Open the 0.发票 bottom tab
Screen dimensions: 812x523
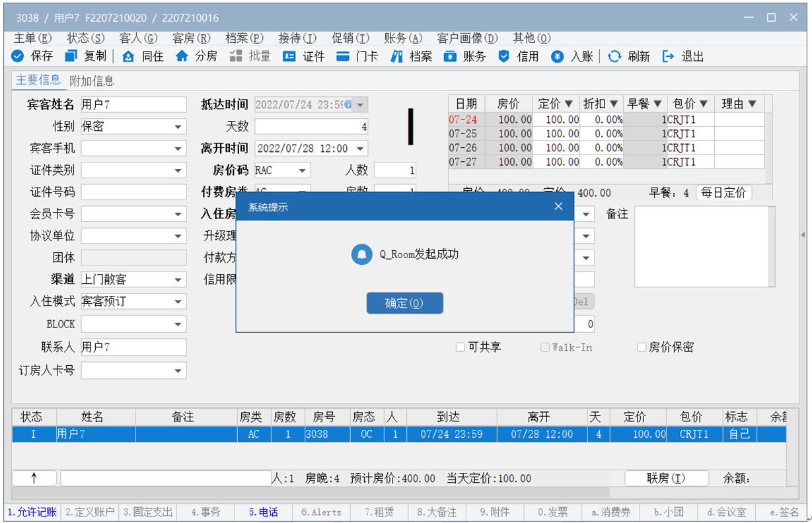click(552, 512)
